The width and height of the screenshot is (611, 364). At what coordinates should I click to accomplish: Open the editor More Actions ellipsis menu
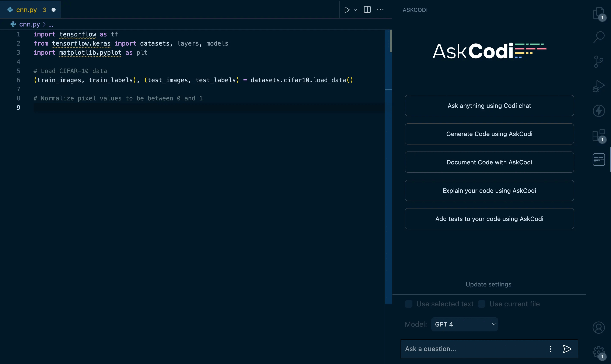(x=380, y=10)
